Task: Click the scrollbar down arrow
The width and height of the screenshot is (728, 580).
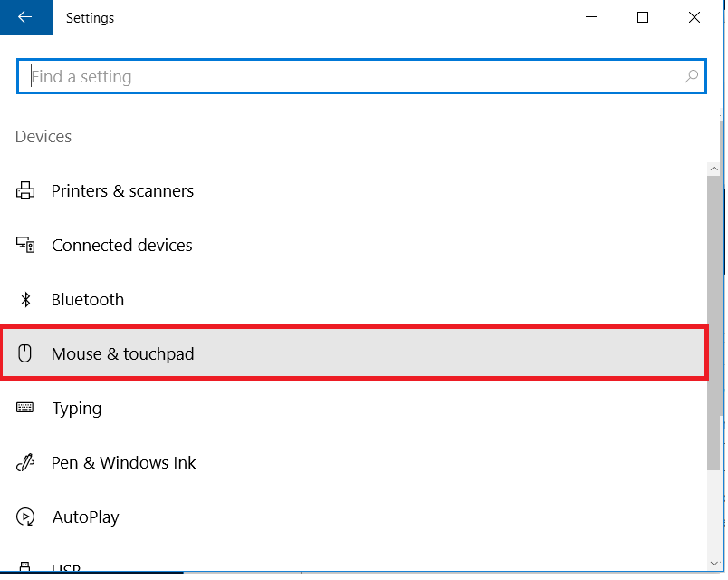Action: [715, 563]
